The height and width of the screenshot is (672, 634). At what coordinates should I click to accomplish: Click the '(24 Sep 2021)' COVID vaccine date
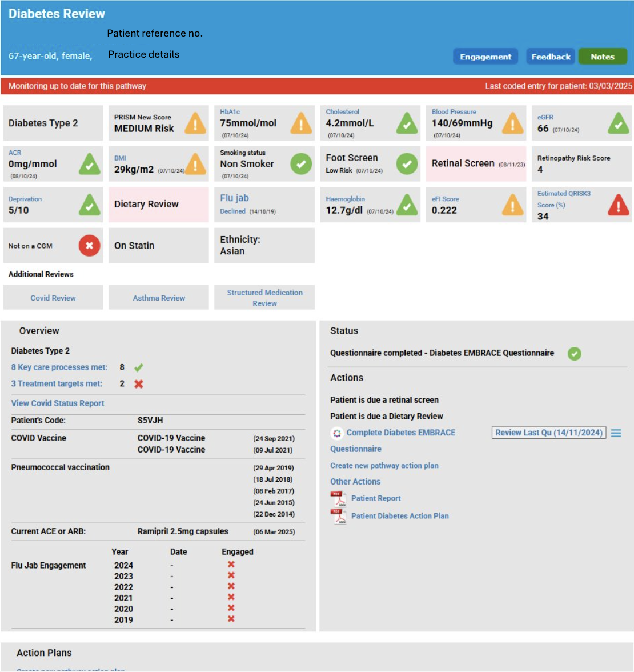tap(274, 438)
